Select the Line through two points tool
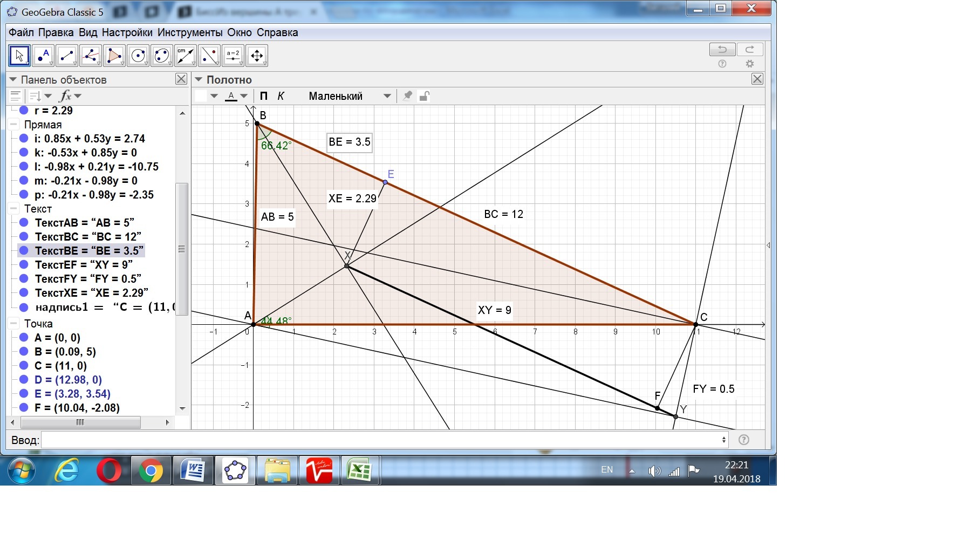This screenshot has width=957, height=560. point(67,56)
